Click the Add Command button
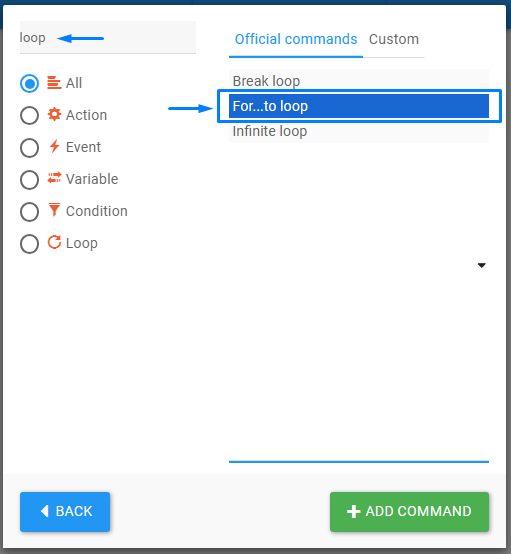Image resolution: width=511 pixels, height=554 pixels. (x=409, y=512)
